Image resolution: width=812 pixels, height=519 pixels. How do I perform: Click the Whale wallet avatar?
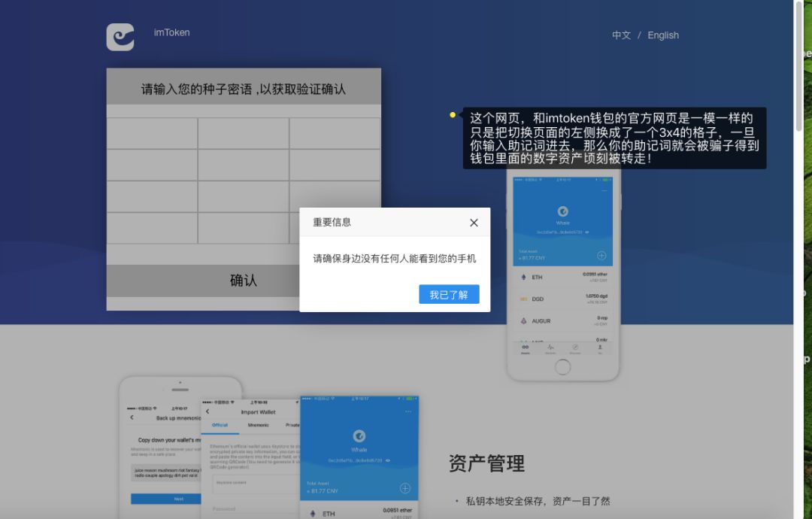[562, 211]
